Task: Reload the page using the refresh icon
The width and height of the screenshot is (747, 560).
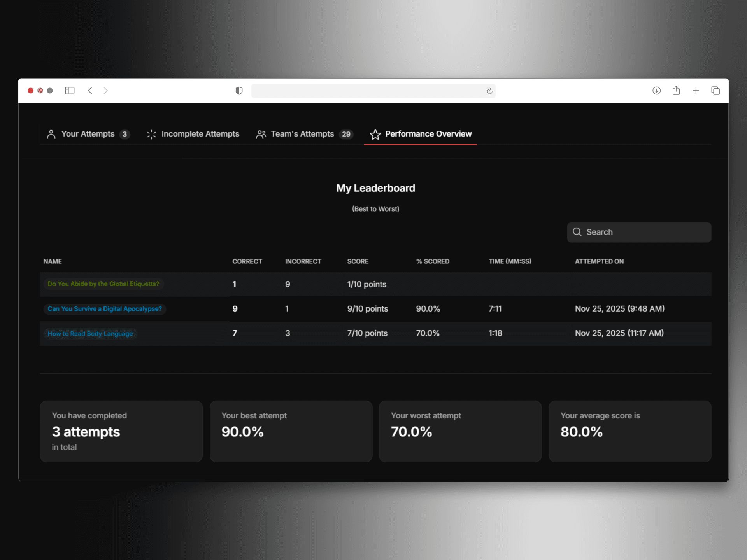Action: point(489,91)
